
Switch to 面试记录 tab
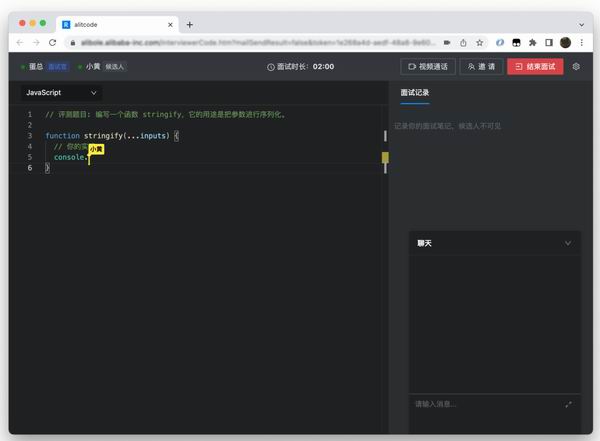[x=414, y=93]
